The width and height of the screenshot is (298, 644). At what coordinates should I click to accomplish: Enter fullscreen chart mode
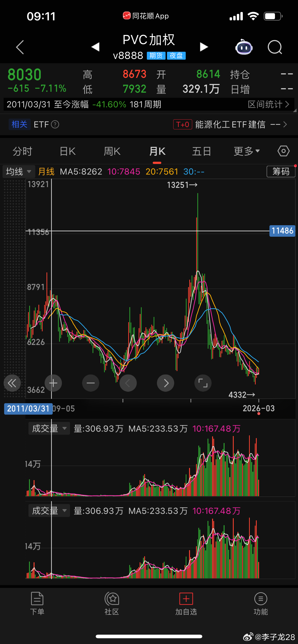click(203, 383)
